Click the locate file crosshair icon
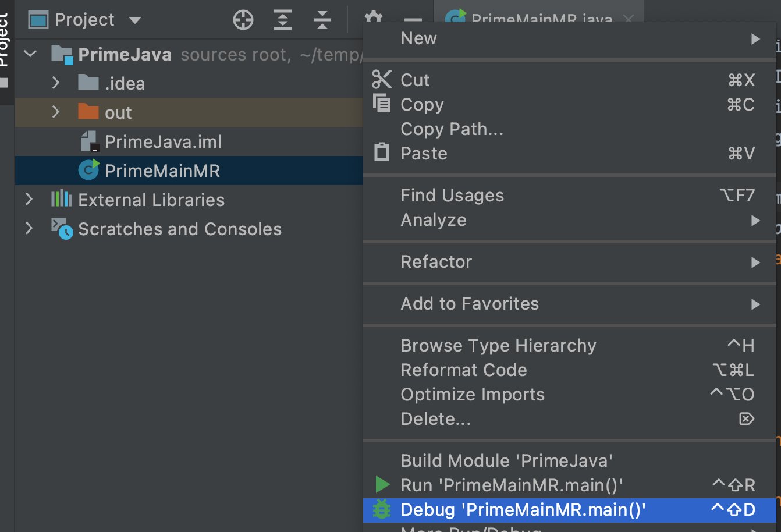This screenshot has height=532, width=781. click(x=243, y=20)
